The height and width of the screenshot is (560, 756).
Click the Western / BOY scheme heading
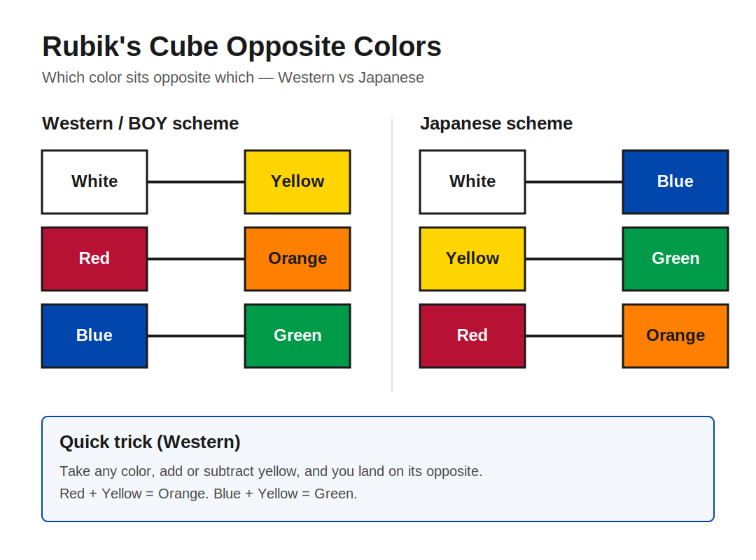tap(140, 123)
